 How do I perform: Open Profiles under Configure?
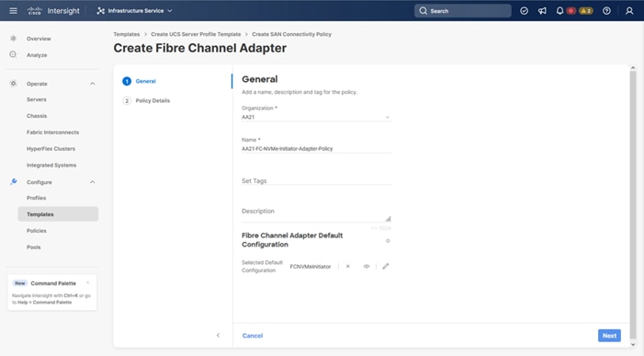[36, 198]
